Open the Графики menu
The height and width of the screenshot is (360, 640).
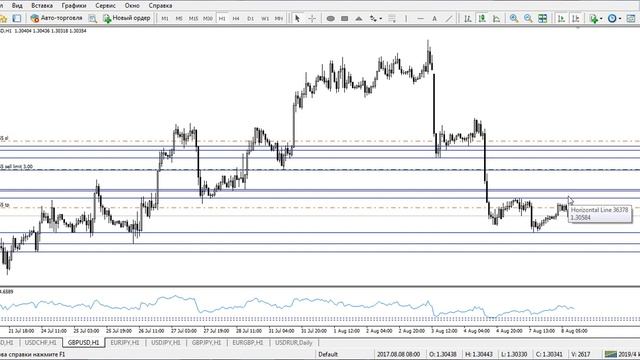[x=74, y=6]
